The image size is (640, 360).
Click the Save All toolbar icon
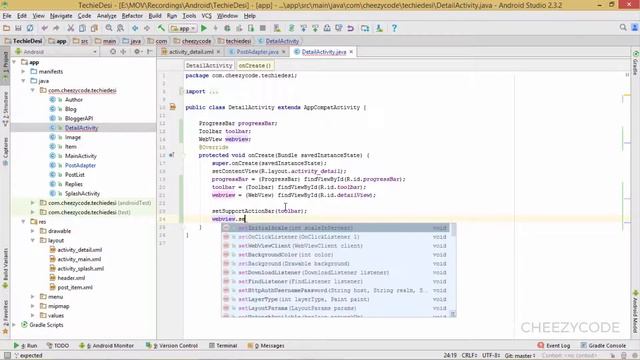[x=18, y=28]
